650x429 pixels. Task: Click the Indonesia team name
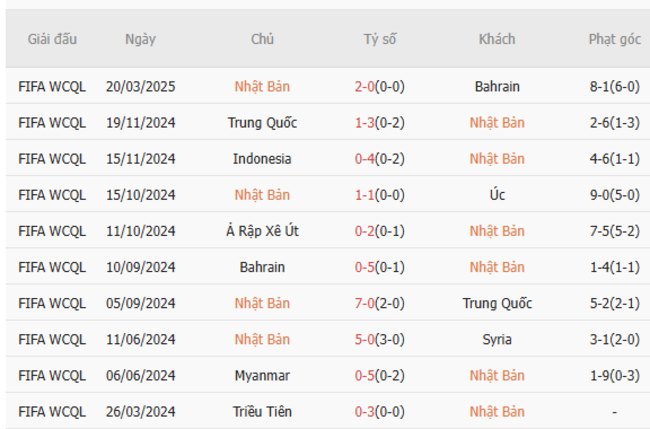[262, 159]
